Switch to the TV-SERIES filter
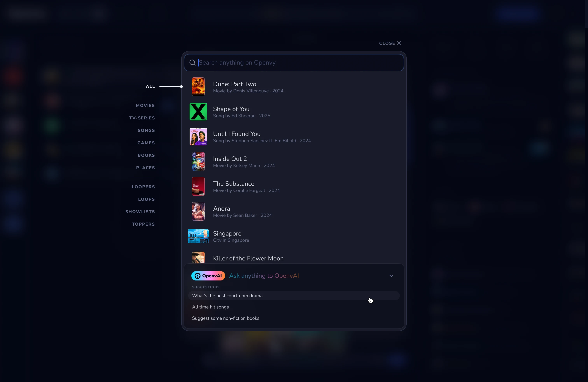 (x=142, y=118)
